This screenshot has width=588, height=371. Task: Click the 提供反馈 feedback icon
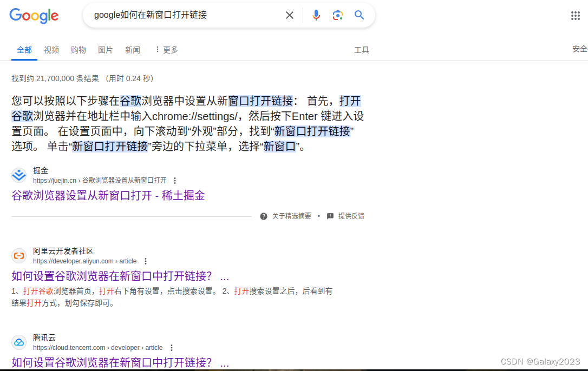pos(330,216)
